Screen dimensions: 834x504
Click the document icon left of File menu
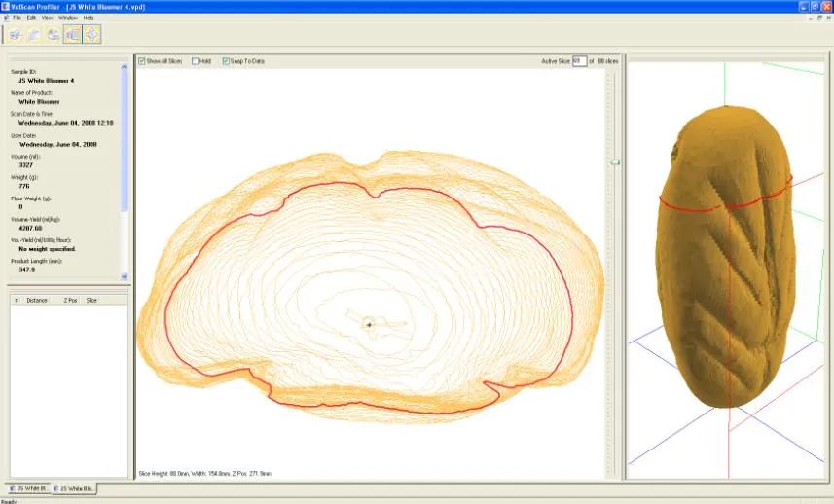click(6, 18)
